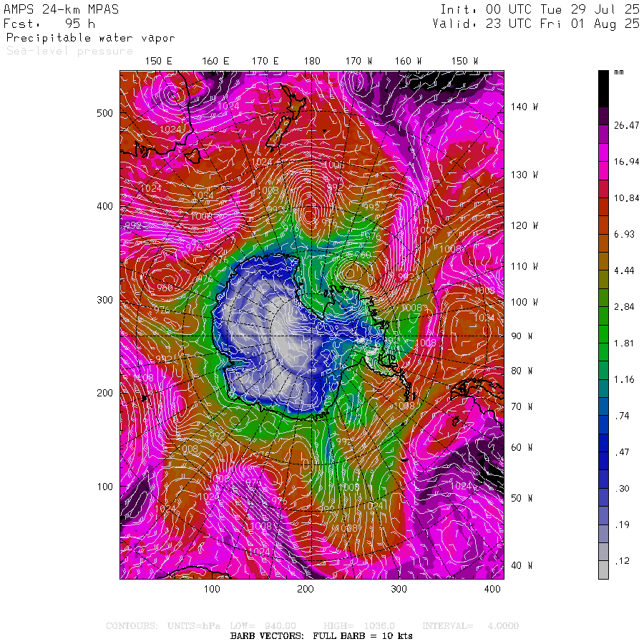Click the "160 W" longitude label
Image resolution: width=644 pixels, height=644 pixels.
pyautogui.click(x=409, y=62)
